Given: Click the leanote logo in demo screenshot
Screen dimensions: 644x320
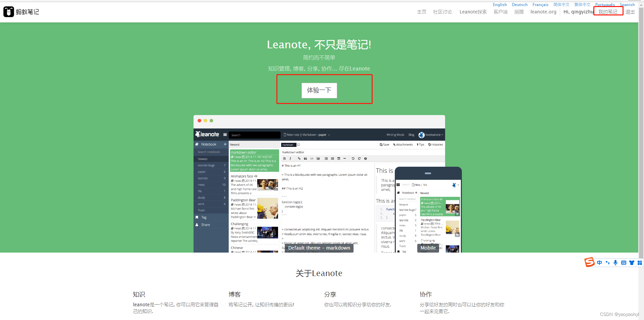Looking at the screenshot, I should point(207,134).
